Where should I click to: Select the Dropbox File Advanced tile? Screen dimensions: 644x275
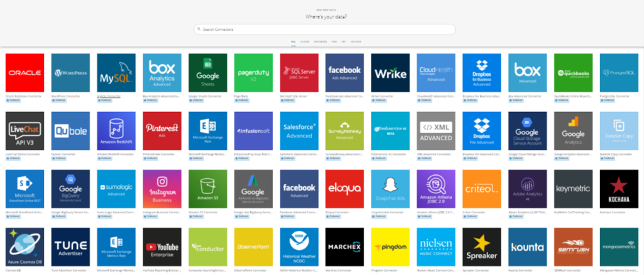pyautogui.click(x=482, y=131)
